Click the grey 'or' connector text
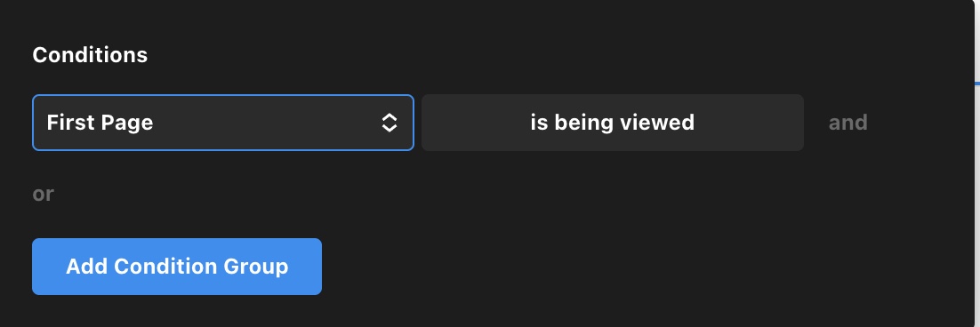The image size is (980, 327). coord(43,194)
